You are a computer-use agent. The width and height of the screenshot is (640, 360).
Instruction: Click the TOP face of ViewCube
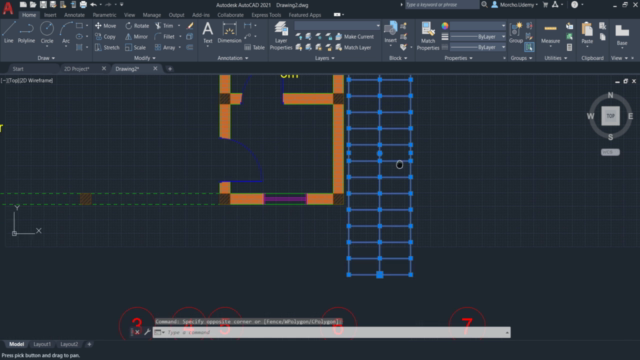610,116
